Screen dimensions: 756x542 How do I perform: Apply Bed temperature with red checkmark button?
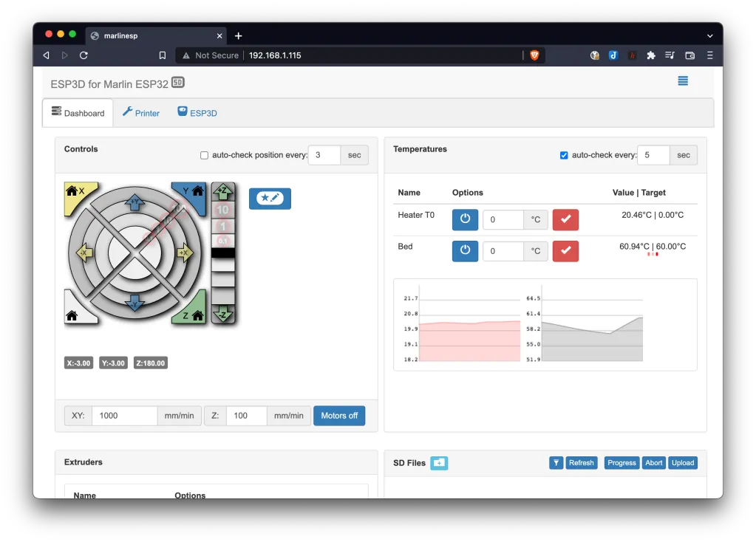pyautogui.click(x=565, y=251)
